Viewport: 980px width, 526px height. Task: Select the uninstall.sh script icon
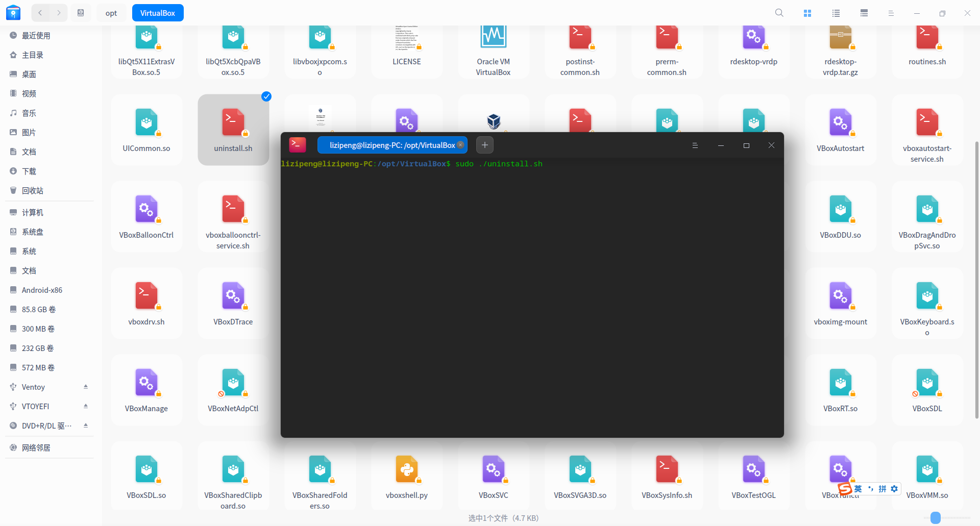point(233,122)
